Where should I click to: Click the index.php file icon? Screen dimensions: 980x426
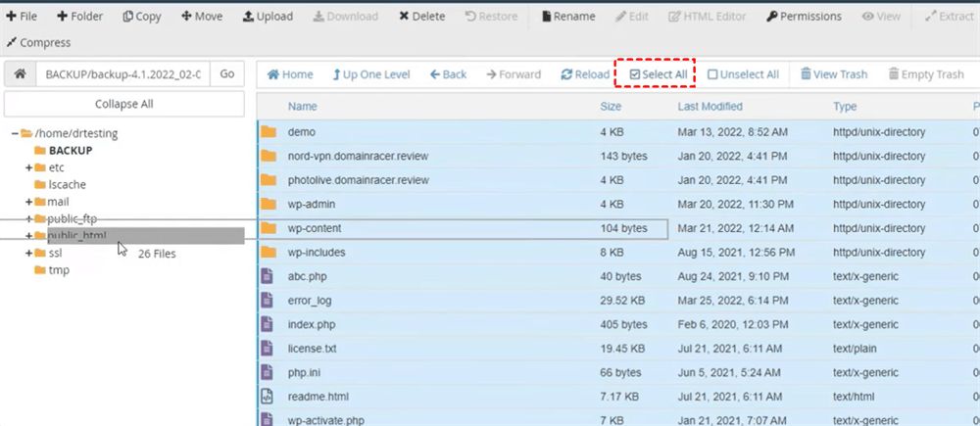tap(267, 325)
